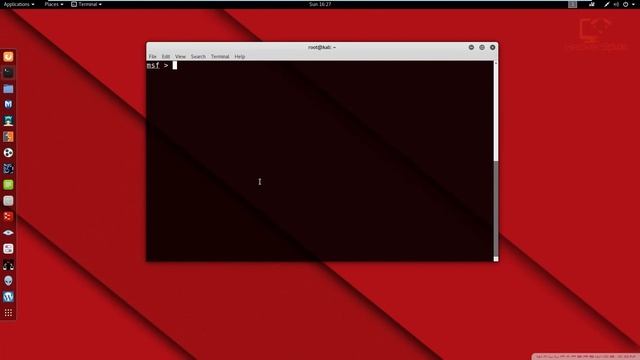Open the Armitage dock icon
Viewport: 640px width, 360px height.
8,120
